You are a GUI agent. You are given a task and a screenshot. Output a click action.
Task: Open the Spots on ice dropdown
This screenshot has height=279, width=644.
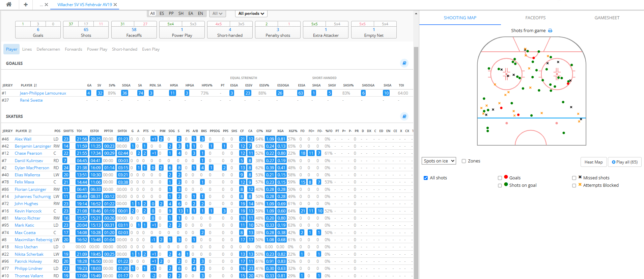tap(439, 161)
